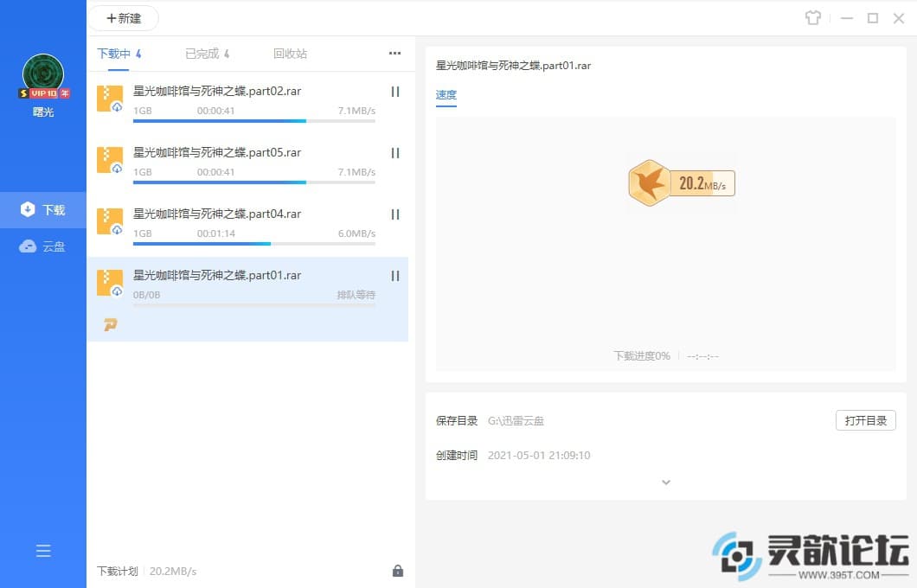Pause the part05.rar download
This screenshot has height=588, width=917.
[x=394, y=153]
